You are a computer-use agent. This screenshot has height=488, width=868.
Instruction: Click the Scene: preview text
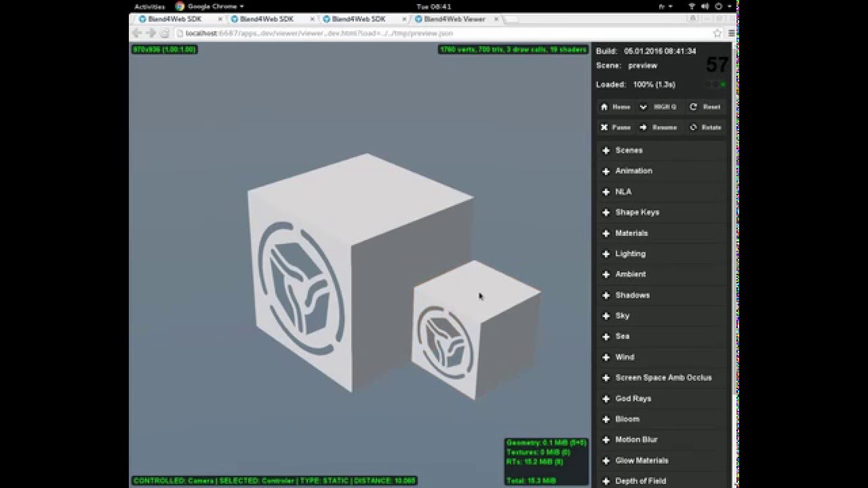click(x=627, y=66)
